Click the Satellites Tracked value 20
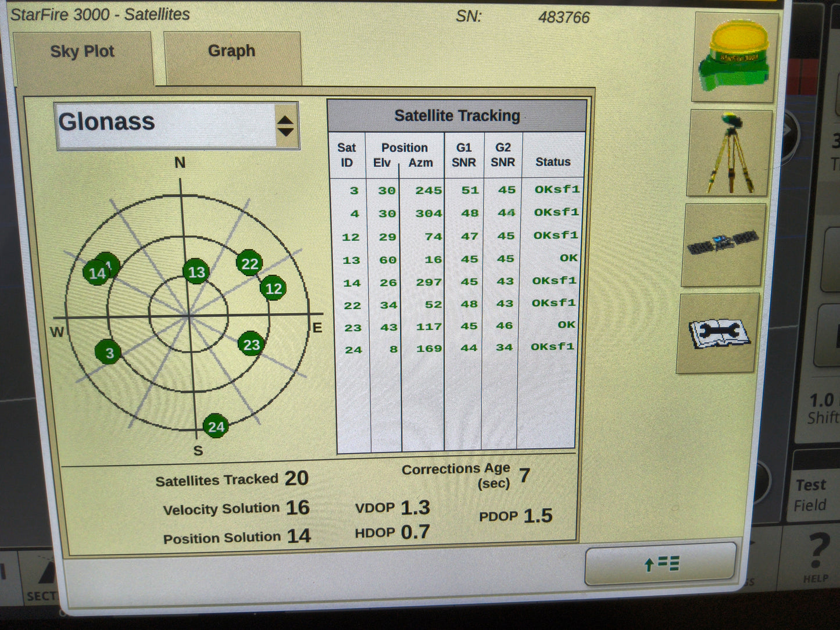The image size is (840, 630). coord(296,478)
